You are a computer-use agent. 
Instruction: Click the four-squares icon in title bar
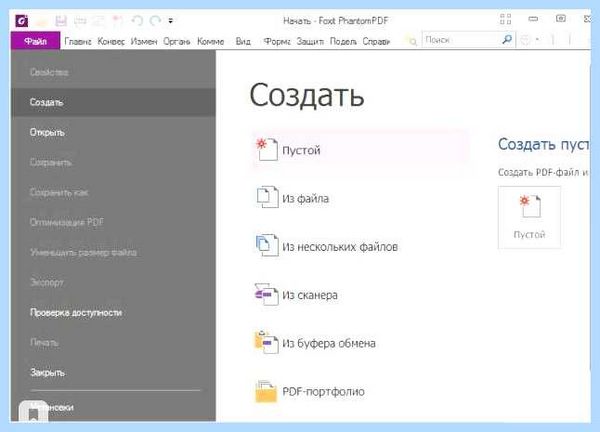click(x=505, y=19)
